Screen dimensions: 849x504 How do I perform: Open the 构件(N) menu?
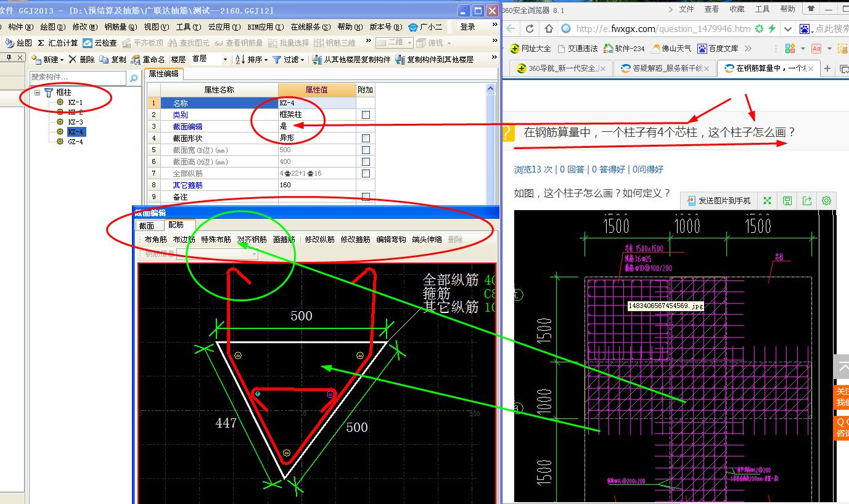(x=20, y=27)
